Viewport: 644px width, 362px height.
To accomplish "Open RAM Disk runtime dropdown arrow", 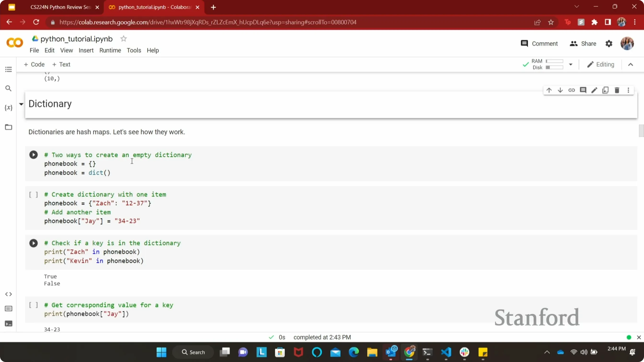I will coord(570,64).
